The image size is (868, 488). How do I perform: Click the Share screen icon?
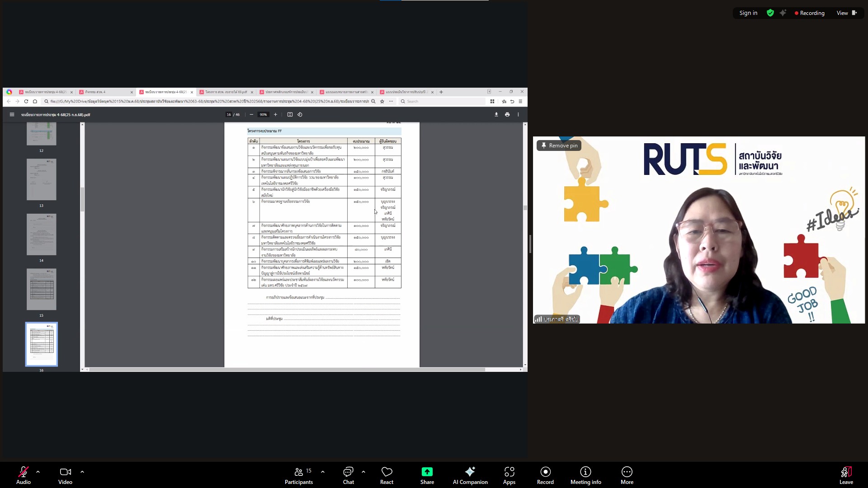pos(427,472)
